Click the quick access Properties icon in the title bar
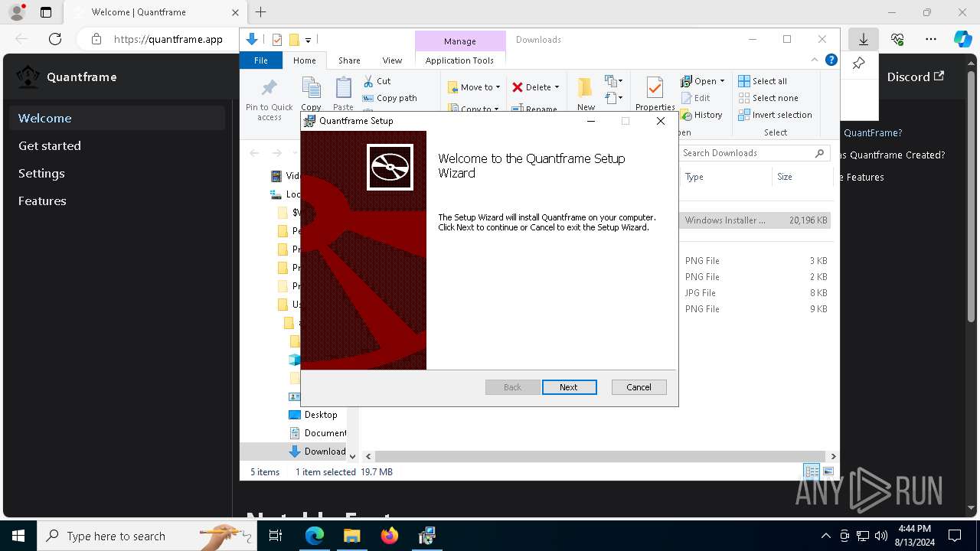 [x=277, y=40]
